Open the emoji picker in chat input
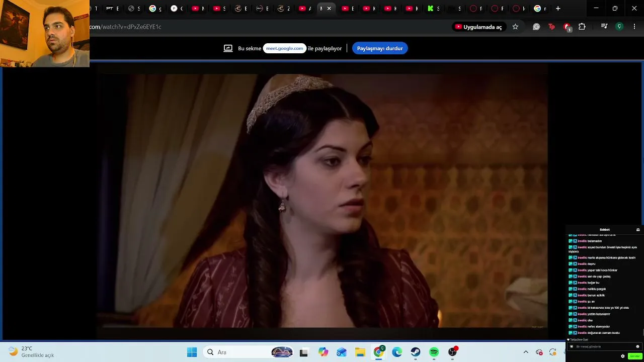 [x=637, y=346]
